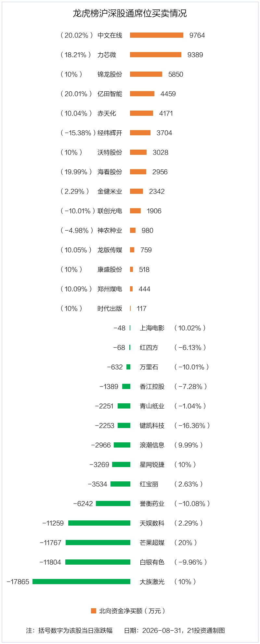
Task: Click the 经纬辉开 orange bar
Action: pos(140,133)
